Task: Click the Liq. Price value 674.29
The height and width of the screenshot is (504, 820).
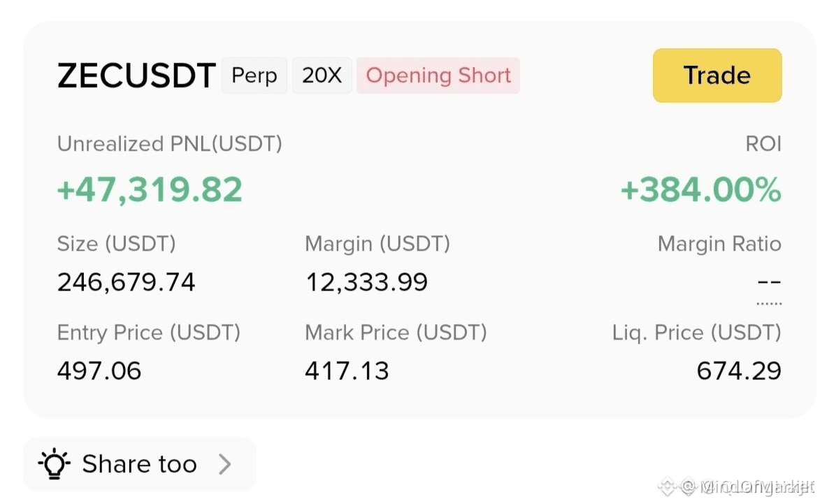Action: (x=739, y=370)
